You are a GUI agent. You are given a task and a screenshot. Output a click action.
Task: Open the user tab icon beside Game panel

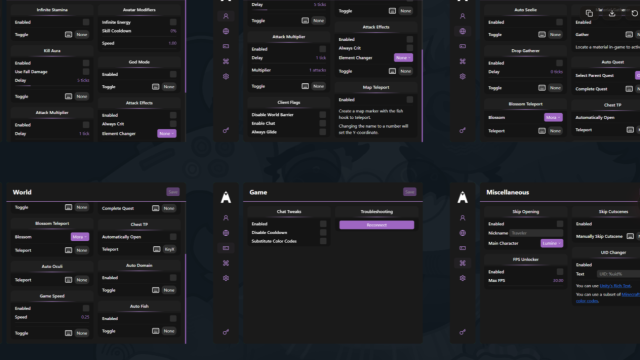click(x=226, y=218)
